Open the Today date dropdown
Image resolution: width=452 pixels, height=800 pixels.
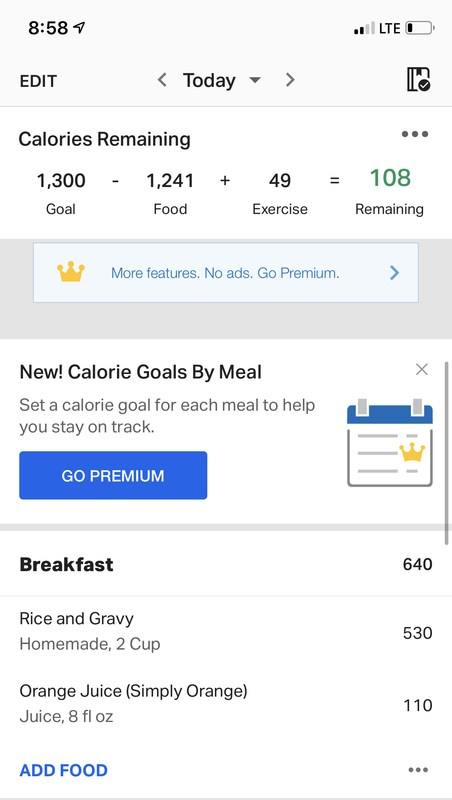pos(222,80)
